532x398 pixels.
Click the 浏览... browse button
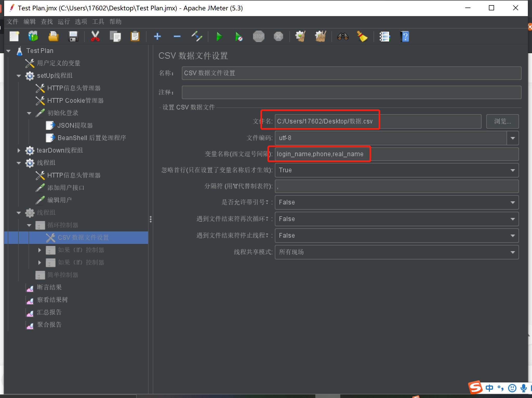[x=502, y=121]
